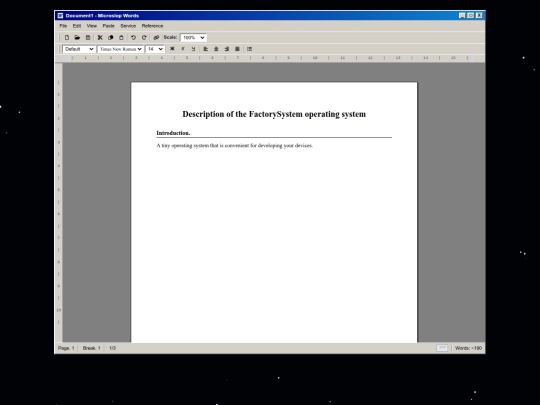Justify the text alignment
540x405 pixels.
[x=237, y=49]
